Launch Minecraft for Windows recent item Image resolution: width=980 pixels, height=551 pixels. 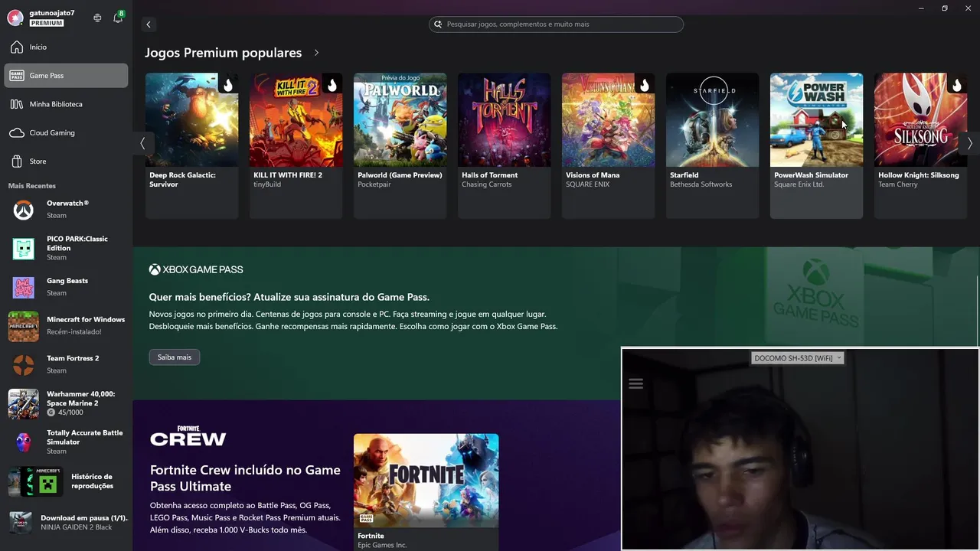[67, 326]
